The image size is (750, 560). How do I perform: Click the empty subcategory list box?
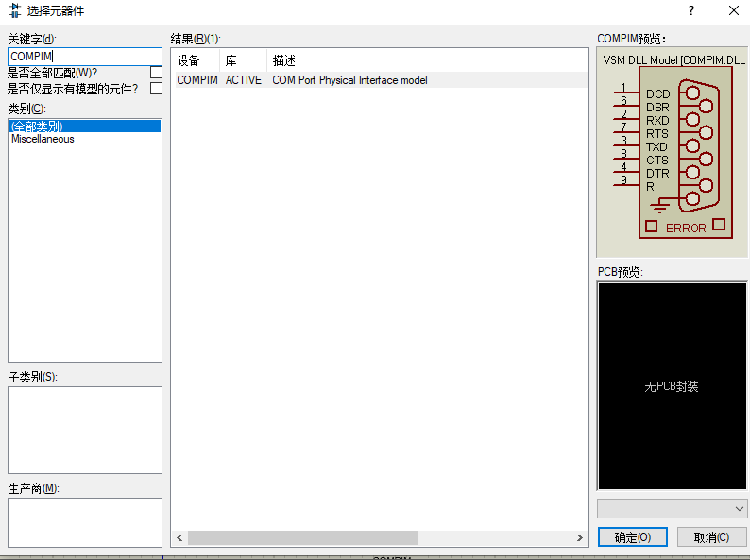point(85,430)
